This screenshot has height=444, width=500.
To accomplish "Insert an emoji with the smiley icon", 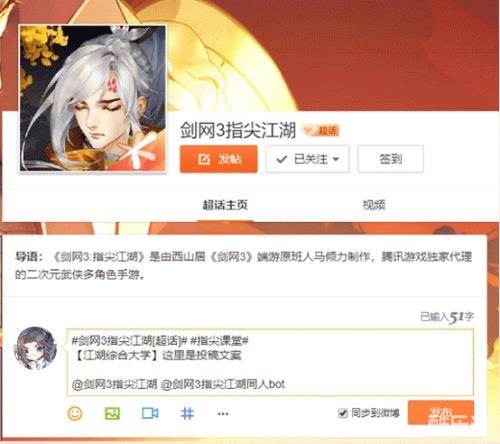I will click(x=75, y=414).
